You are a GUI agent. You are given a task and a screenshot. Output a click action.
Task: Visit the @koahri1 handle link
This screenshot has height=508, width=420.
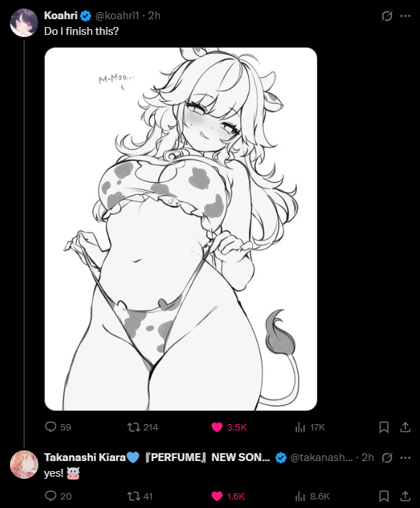tap(117, 16)
